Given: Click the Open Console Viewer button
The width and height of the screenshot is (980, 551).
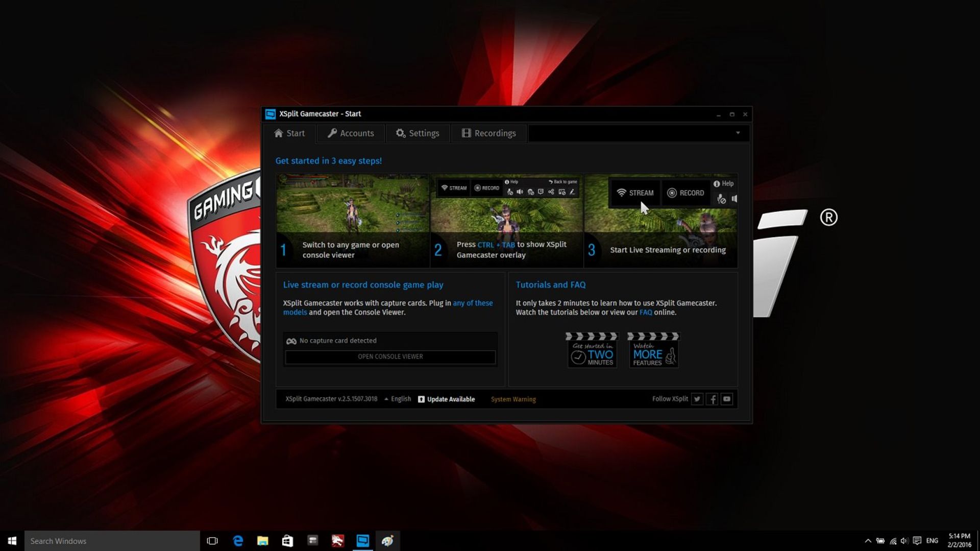Looking at the screenshot, I should point(390,357).
